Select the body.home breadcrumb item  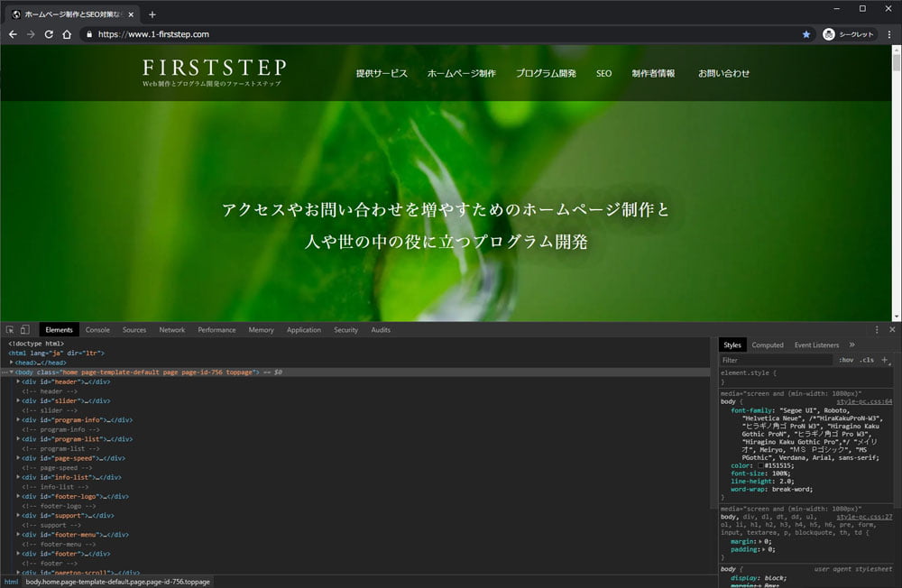pyautogui.click(x=117, y=582)
